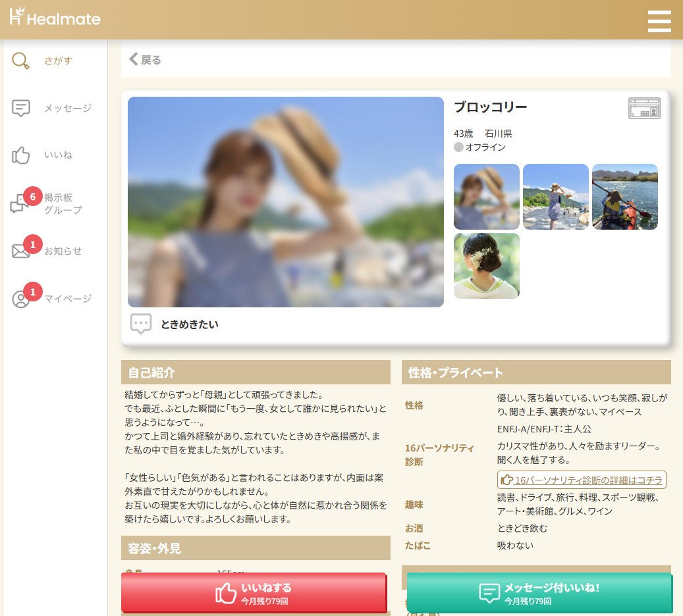Image resolution: width=683 pixels, height=616 pixels.
Task: Go back using the 戻る chevron
Action: (x=134, y=60)
